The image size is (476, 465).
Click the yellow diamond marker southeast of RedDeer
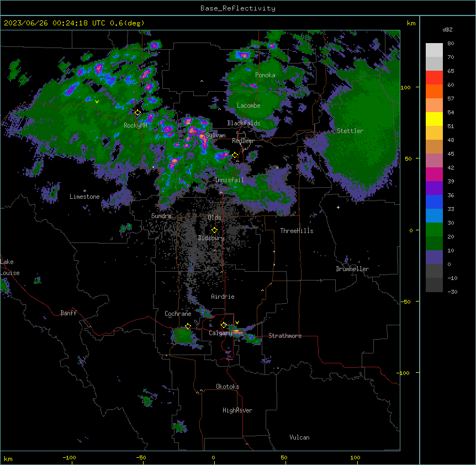(235, 155)
